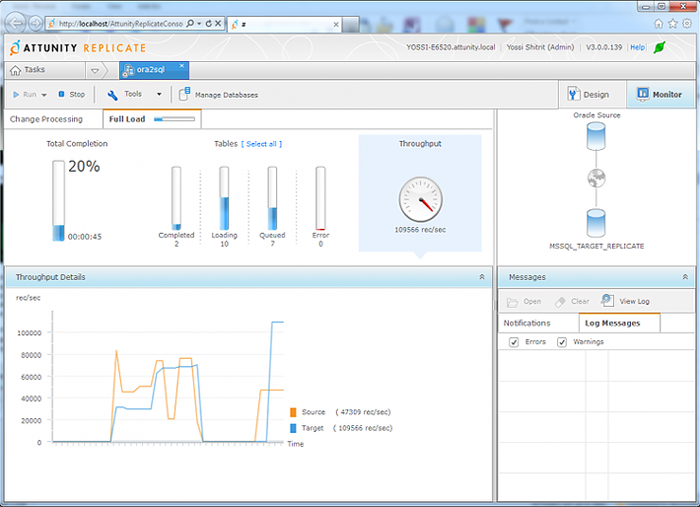Select the Error tables bar

click(321, 199)
